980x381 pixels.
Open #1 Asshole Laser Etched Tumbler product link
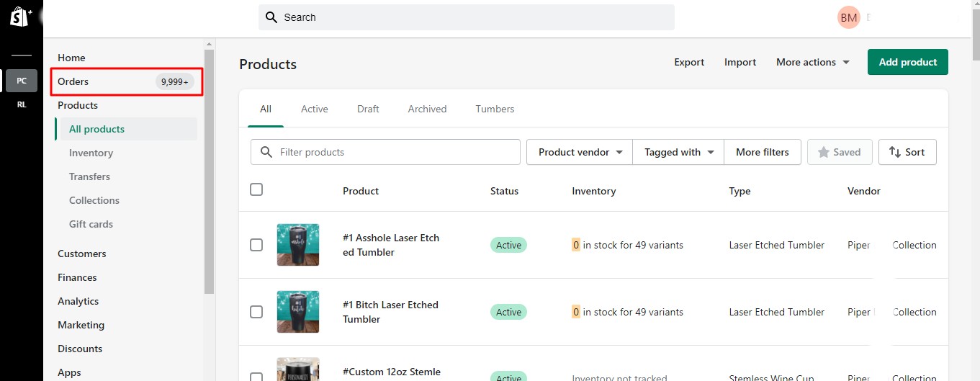[391, 245]
